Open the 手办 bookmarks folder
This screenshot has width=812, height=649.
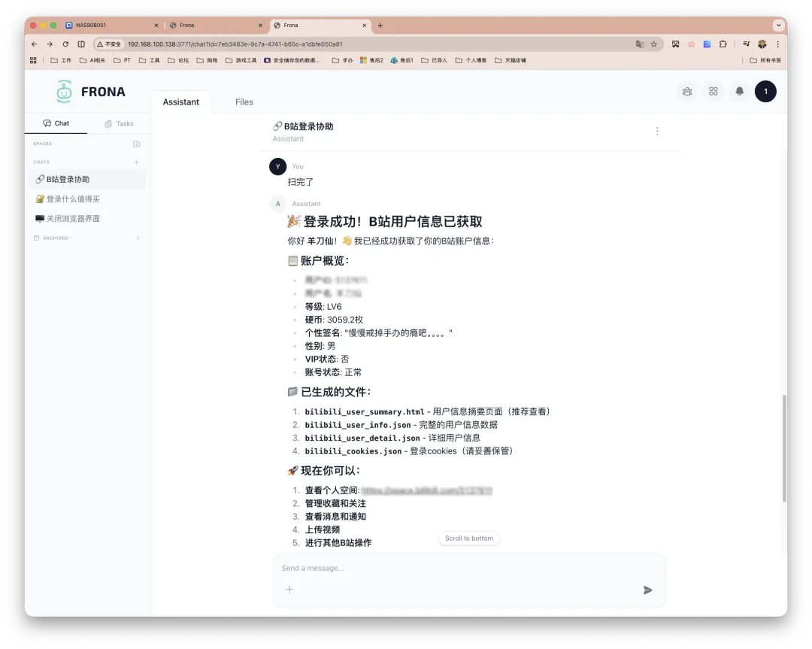(x=342, y=61)
